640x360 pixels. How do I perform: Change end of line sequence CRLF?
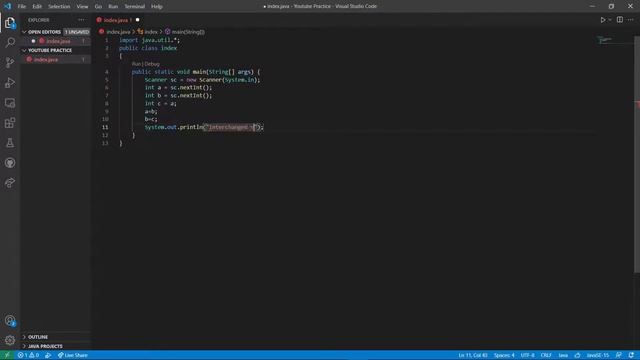tap(546, 355)
